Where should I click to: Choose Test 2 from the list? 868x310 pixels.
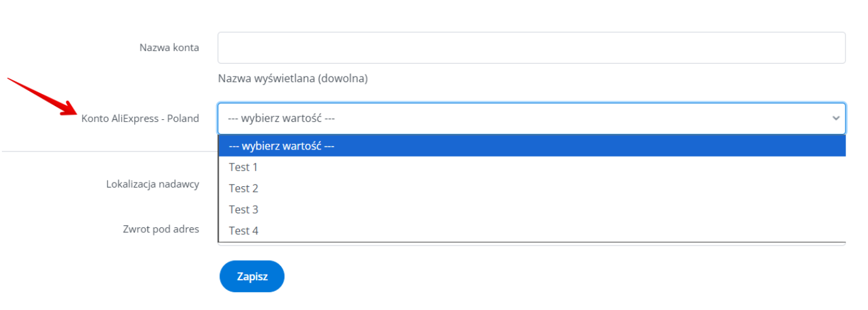click(243, 188)
